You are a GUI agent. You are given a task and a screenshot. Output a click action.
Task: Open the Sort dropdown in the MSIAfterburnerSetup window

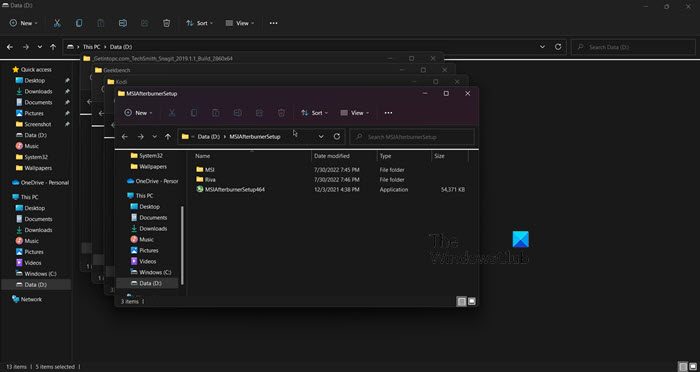[315, 113]
